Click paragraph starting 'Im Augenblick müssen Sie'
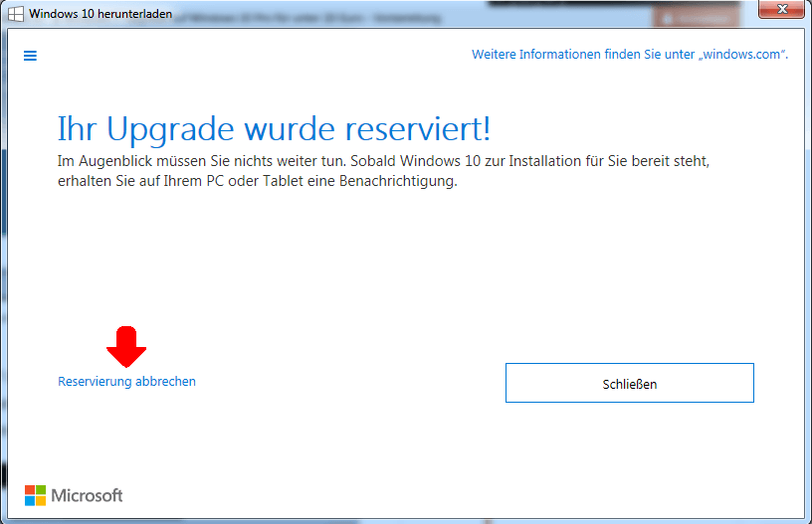Image resolution: width=812 pixels, height=524 pixels. [383, 171]
